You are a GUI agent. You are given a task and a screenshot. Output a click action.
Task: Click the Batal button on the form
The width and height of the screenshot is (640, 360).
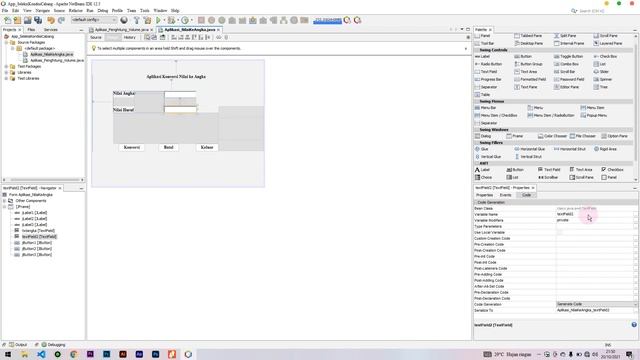pos(169,147)
